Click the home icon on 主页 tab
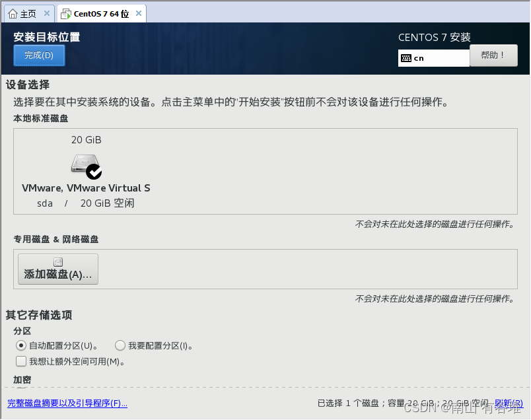The width and height of the screenshot is (531, 420). (13, 14)
